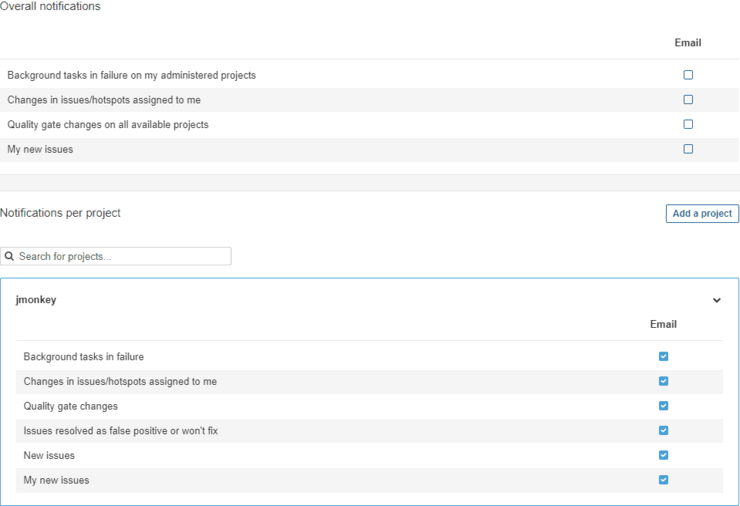Screen dimensions: 740x506
Task: Enable Quality gate changes on all projects checkbox
Action: (688, 125)
